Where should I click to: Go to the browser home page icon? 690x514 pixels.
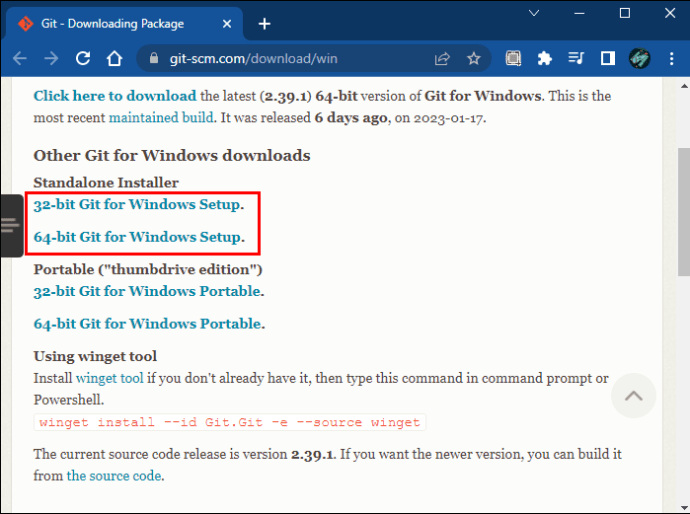[x=114, y=58]
